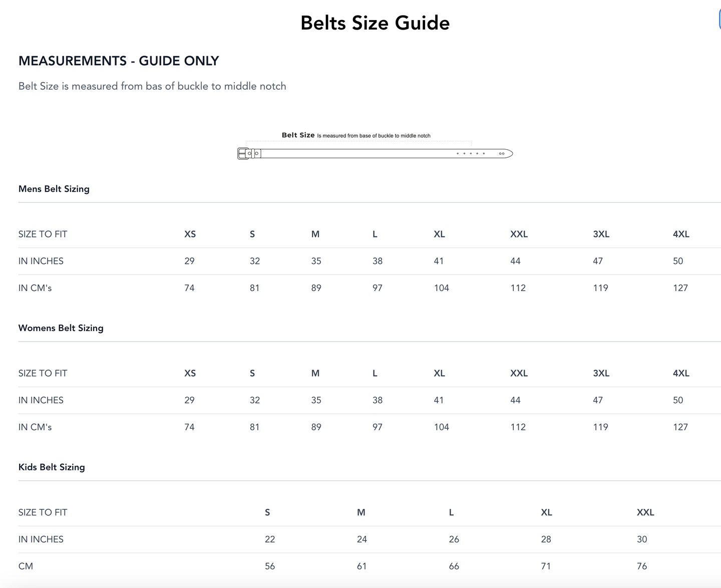Click the XXL column header in Kids table
The image size is (721, 588).
tap(645, 512)
